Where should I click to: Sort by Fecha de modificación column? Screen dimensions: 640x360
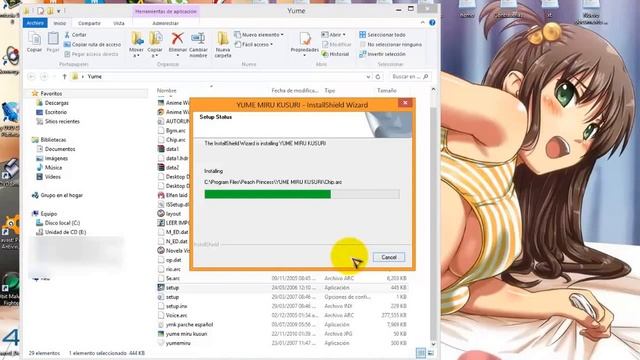295,91
